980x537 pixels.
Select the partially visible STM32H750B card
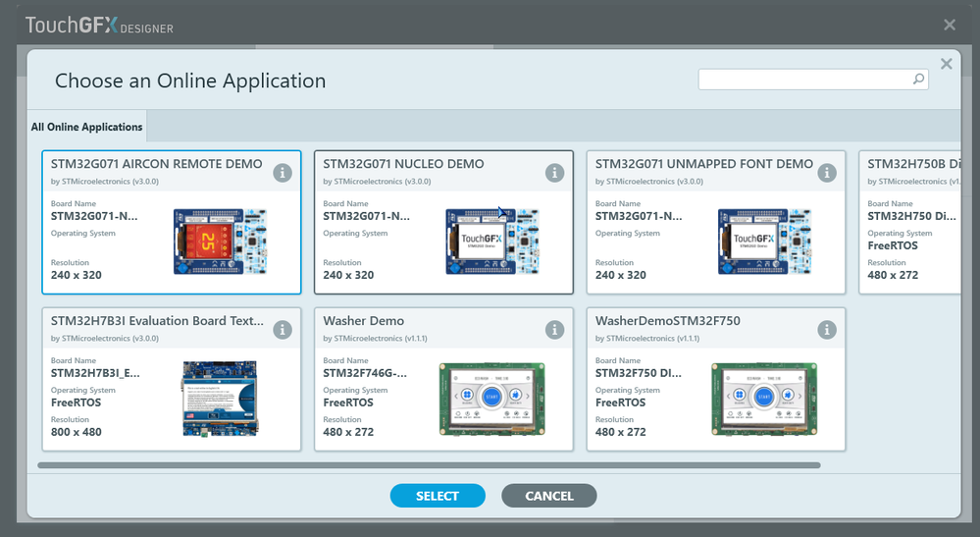pyautogui.click(x=910, y=222)
